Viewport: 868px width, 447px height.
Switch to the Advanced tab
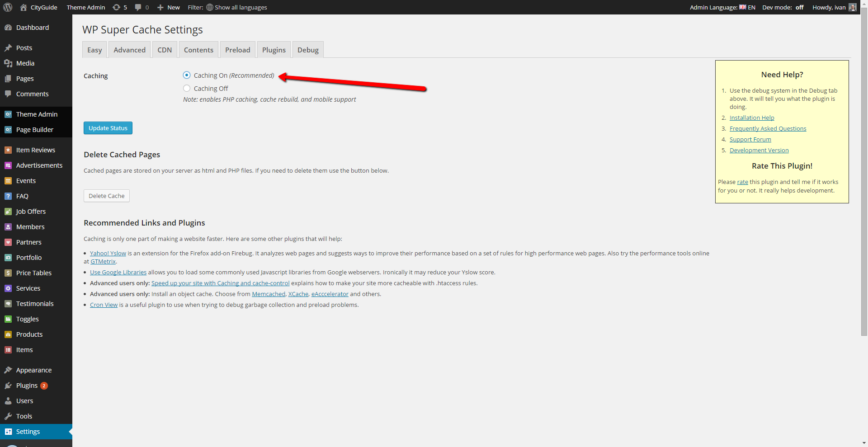(x=129, y=50)
